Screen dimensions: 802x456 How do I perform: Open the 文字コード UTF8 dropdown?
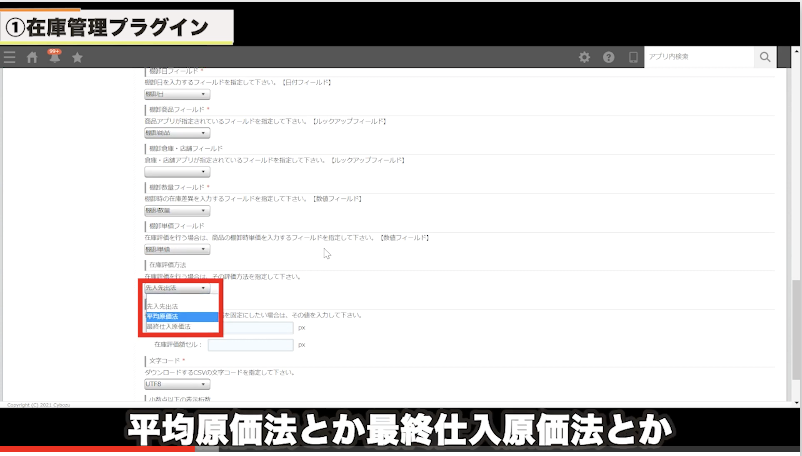[x=176, y=383]
